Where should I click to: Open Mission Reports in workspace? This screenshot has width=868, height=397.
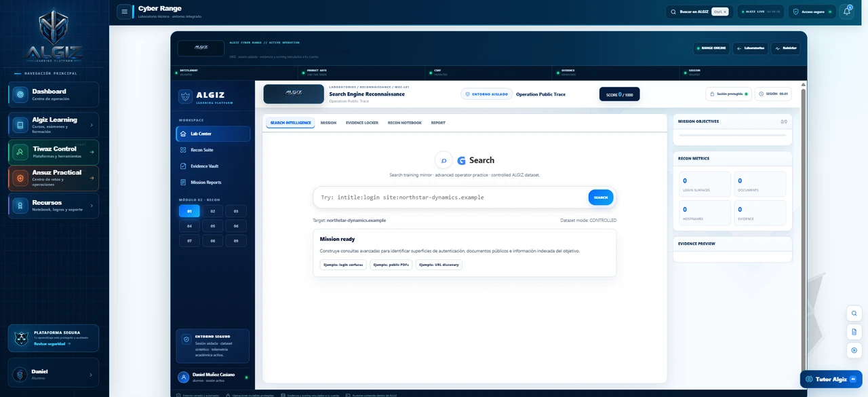point(213,183)
